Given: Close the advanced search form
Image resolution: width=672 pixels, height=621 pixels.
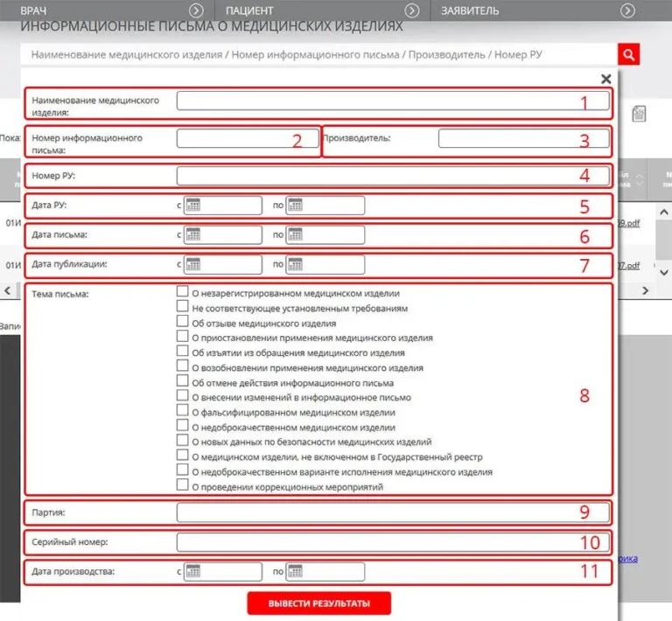Looking at the screenshot, I should pos(605,79).
